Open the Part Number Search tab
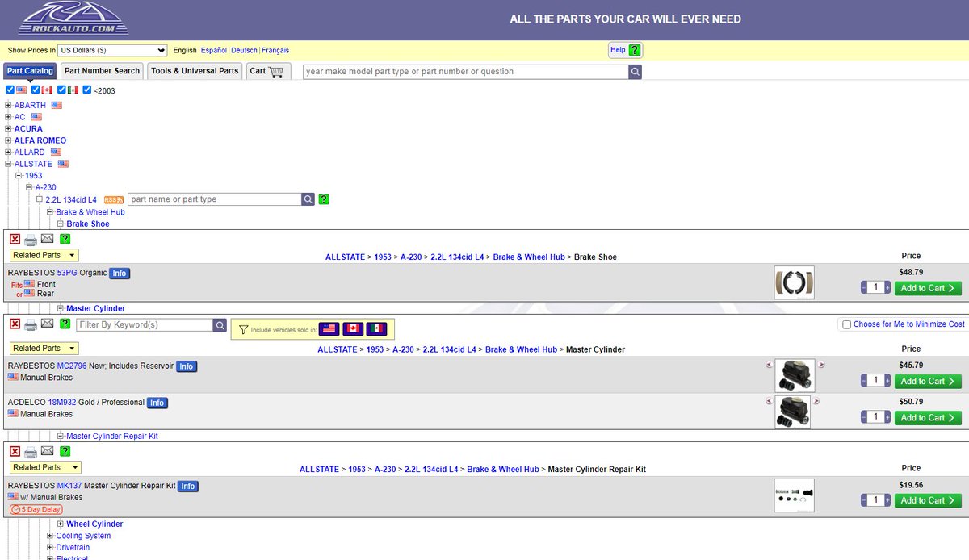This screenshot has height=560, width=969. [103, 71]
